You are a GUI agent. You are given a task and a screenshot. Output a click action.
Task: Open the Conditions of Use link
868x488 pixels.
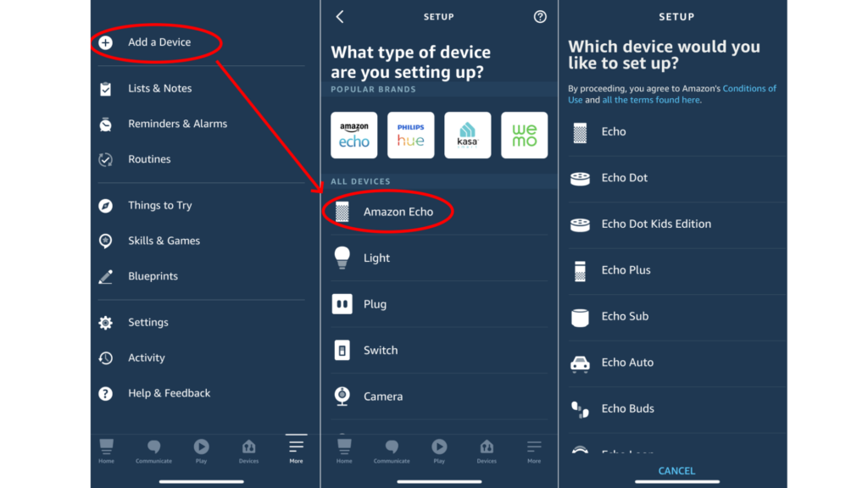point(749,88)
